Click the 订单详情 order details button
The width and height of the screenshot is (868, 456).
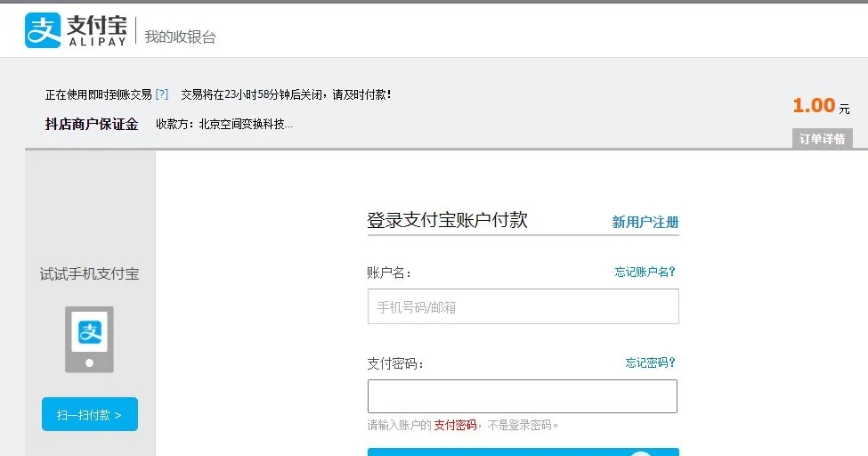pos(822,139)
